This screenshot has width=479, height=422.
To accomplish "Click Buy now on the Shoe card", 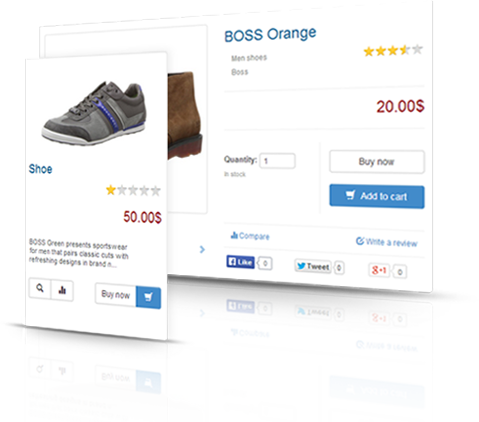I will click(x=116, y=294).
